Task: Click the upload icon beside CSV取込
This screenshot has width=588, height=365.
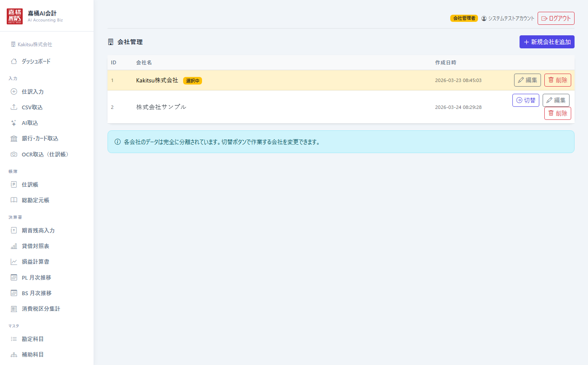Action: pyautogui.click(x=13, y=107)
